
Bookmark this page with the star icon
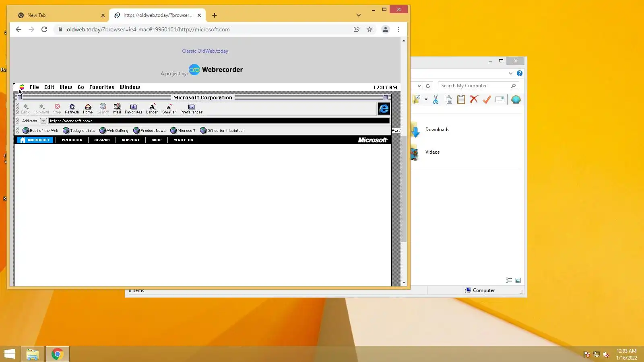[x=369, y=29]
